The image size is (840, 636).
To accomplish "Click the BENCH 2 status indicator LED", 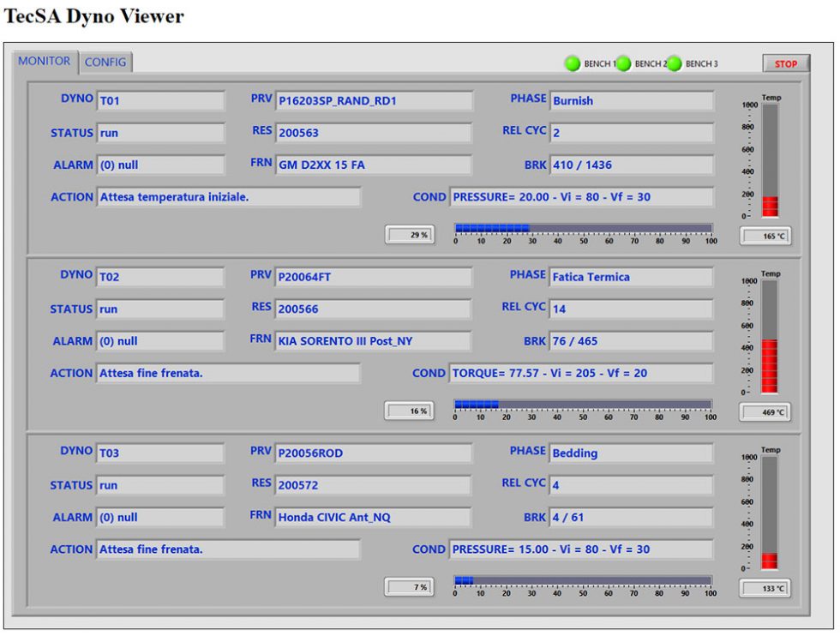I will tap(623, 63).
